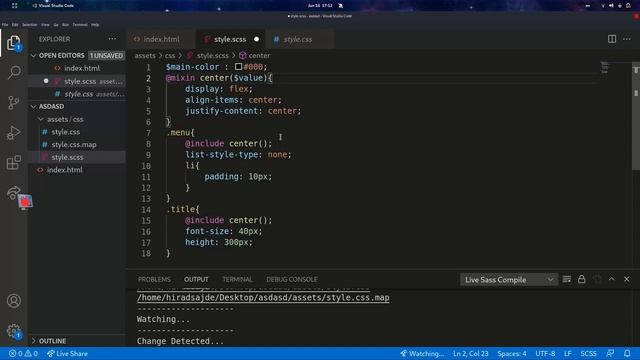Follow the style.css.map path link in output
Screen dimensions: 640x360
coord(263,298)
